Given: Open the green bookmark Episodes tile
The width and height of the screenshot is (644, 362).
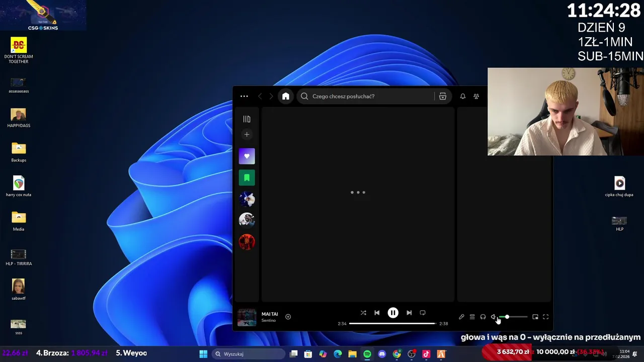Looking at the screenshot, I should click(x=247, y=177).
